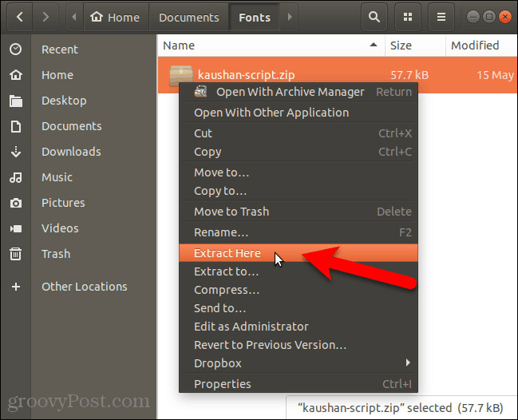This screenshot has height=420, width=518.
Task: Choose Rename… from the context menu
Action: (299, 232)
